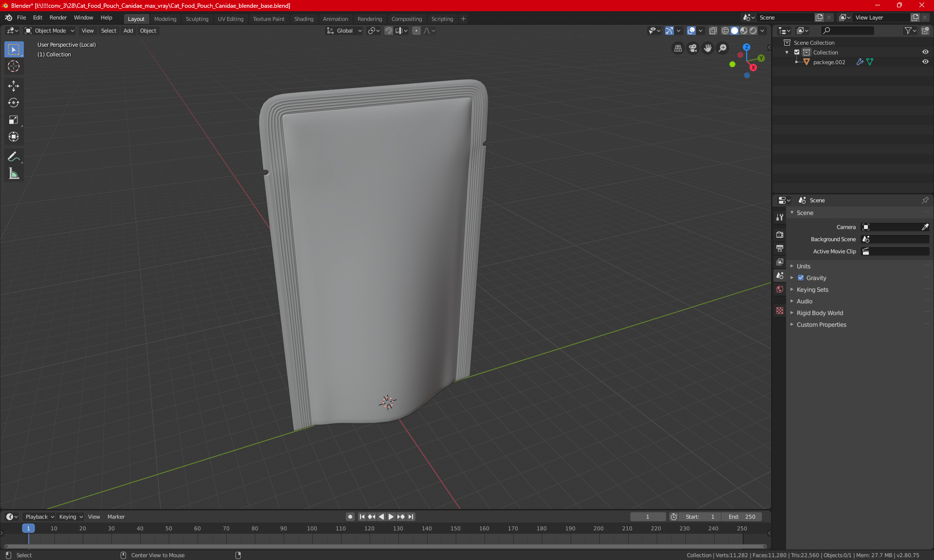Select the Measure tool
The height and width of the screenshot is (560, 934).
point(14,174)
